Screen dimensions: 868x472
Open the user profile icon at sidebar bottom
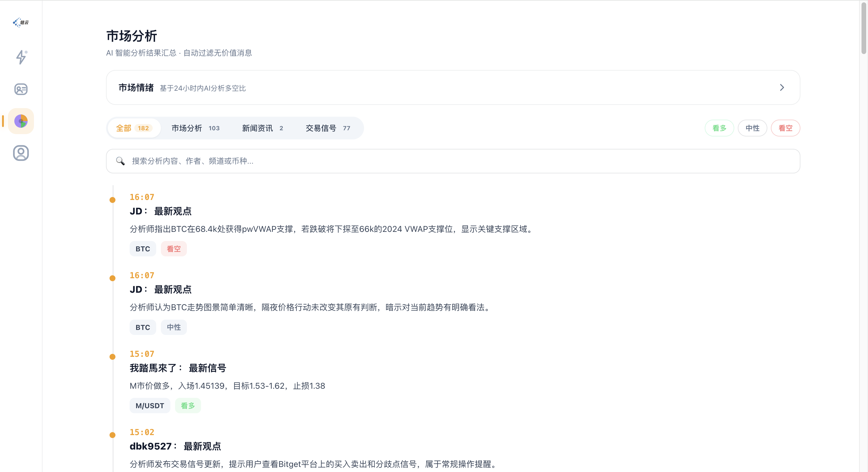click(21, 153)
